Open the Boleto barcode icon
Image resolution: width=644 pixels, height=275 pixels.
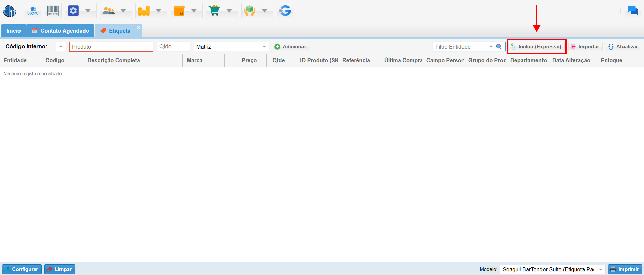point(53,11)
